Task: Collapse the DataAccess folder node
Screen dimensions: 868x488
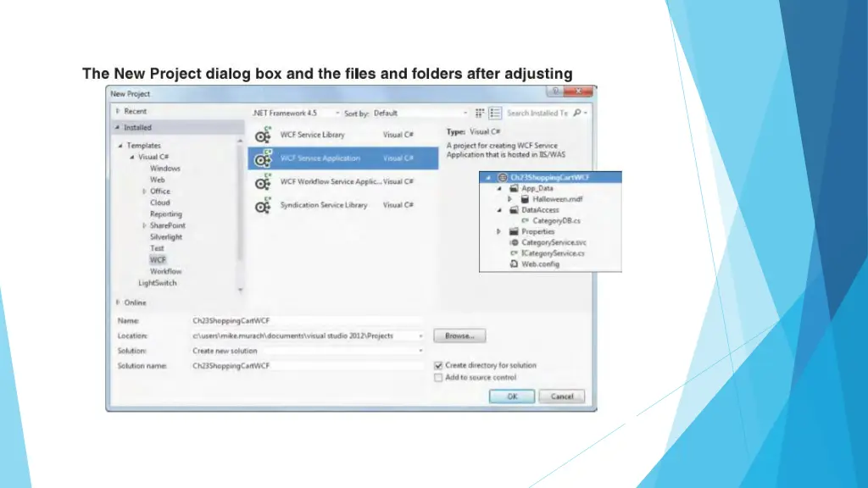Action: (x=499, y=210)
